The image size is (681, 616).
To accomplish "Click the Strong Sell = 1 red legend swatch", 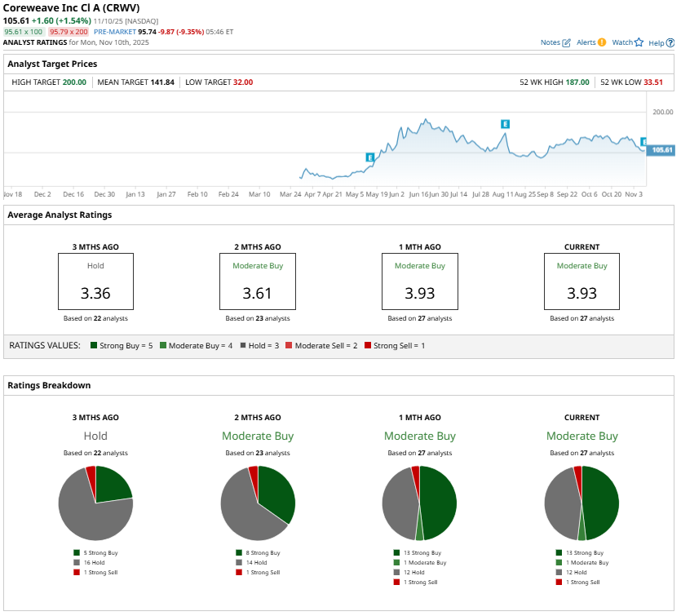I will (368, 346).
